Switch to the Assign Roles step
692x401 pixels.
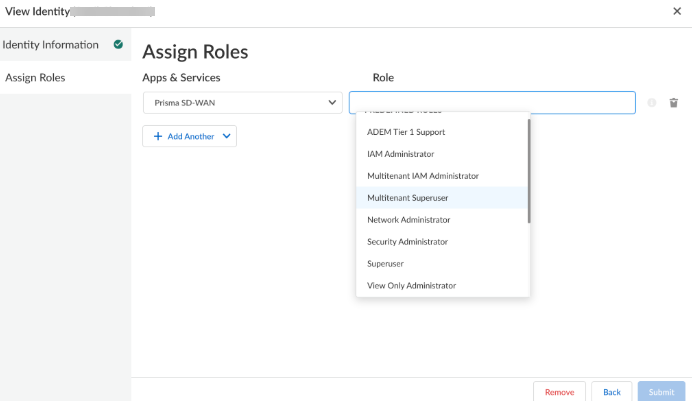(36, 78)
